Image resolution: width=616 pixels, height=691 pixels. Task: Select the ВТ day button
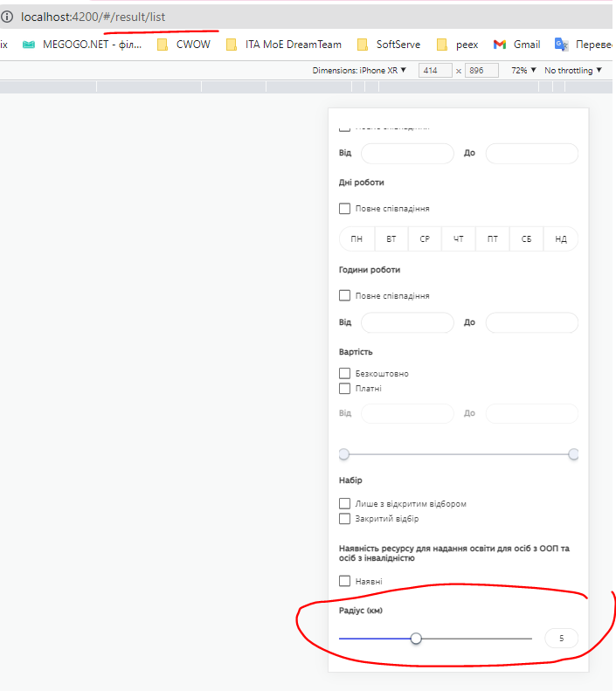391,238
